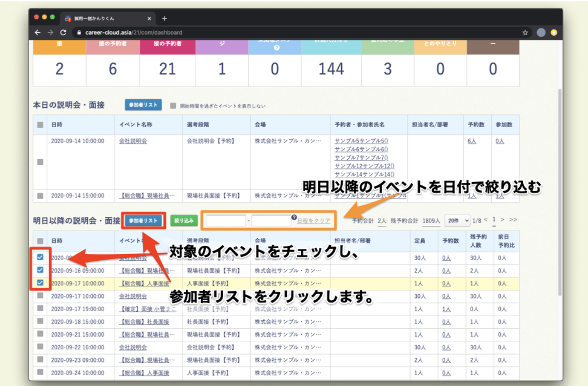The image size is (588, 386).
Task: Click the start date input field
Action: click(225, 221)
